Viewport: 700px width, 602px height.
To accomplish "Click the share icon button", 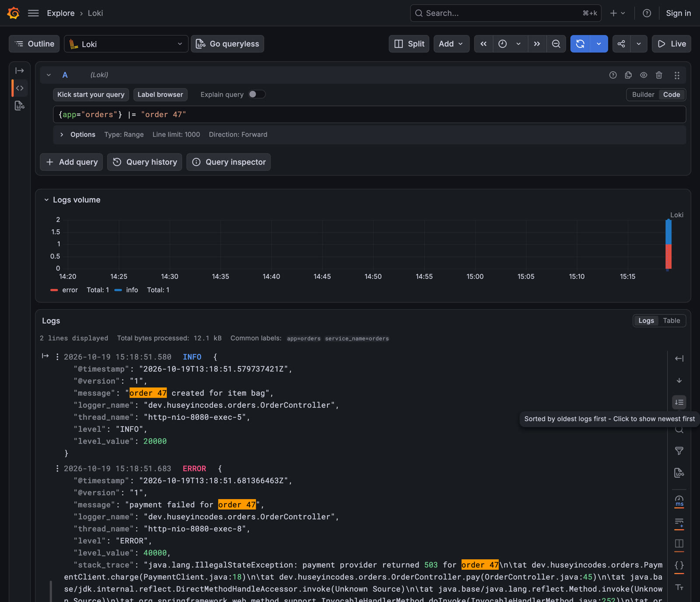I will click(x=621, y=44).
